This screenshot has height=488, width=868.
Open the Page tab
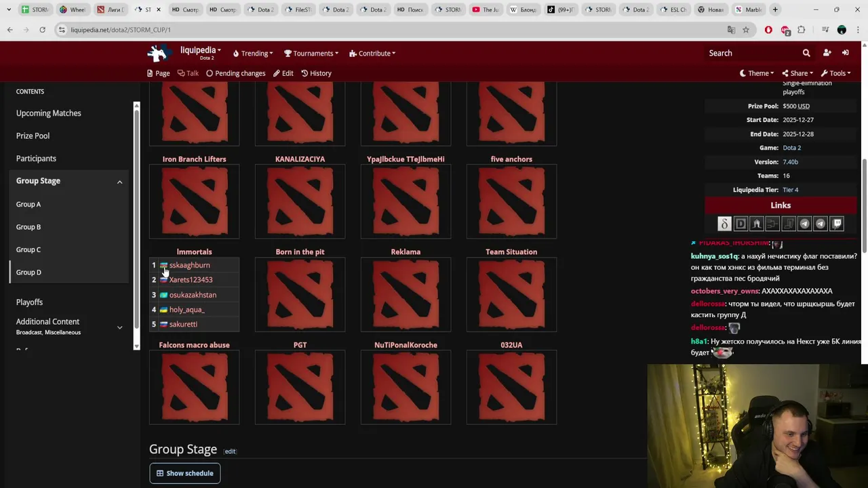pos(159,73)
